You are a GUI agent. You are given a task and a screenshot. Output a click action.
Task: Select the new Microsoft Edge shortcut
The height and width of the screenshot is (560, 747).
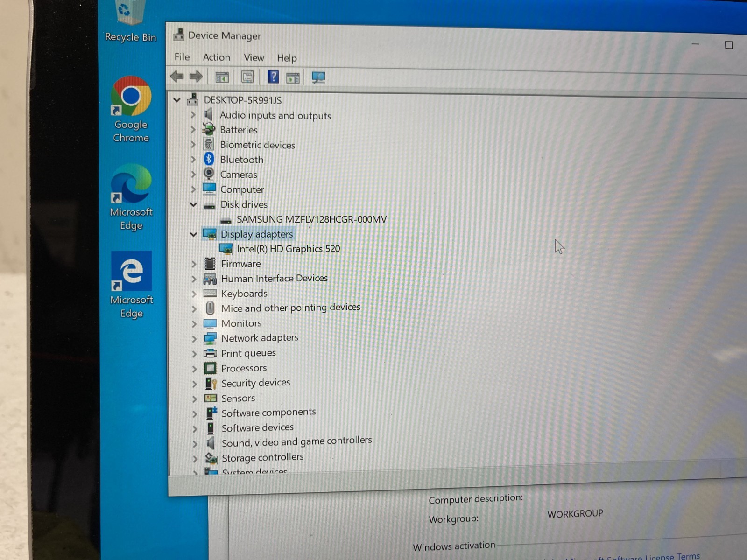pyautogui.click(x=131, y=197)
